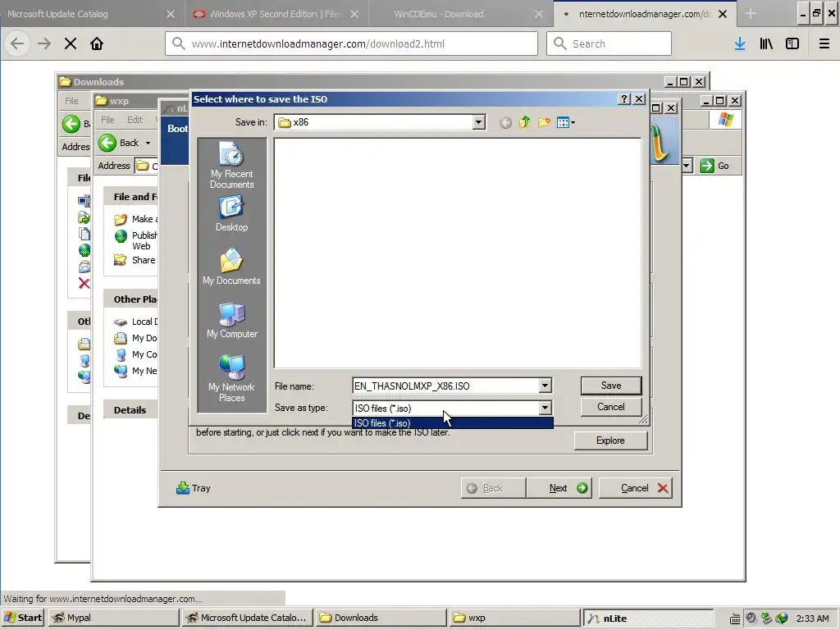
Task: Go to Desktop in save dialog places bar
Action: tap(231, 213)
